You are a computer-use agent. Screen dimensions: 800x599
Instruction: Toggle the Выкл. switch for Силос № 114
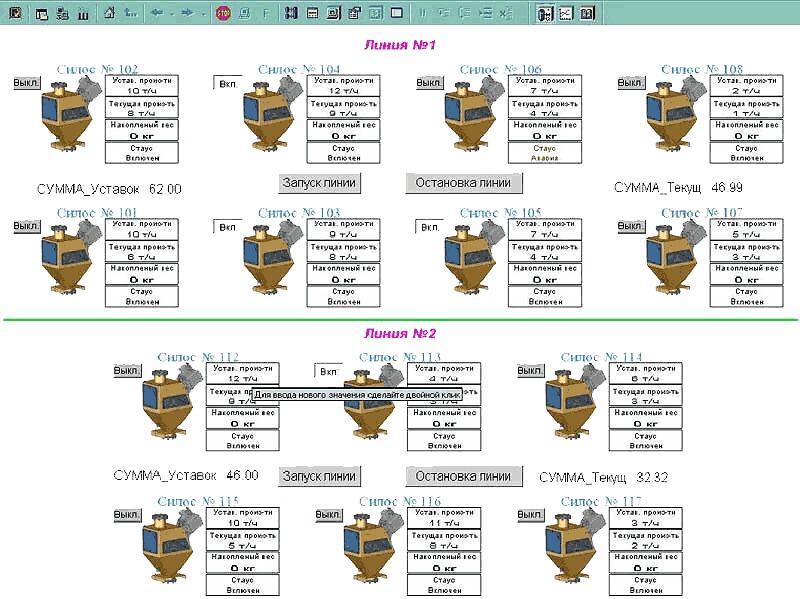click(531, 371)
